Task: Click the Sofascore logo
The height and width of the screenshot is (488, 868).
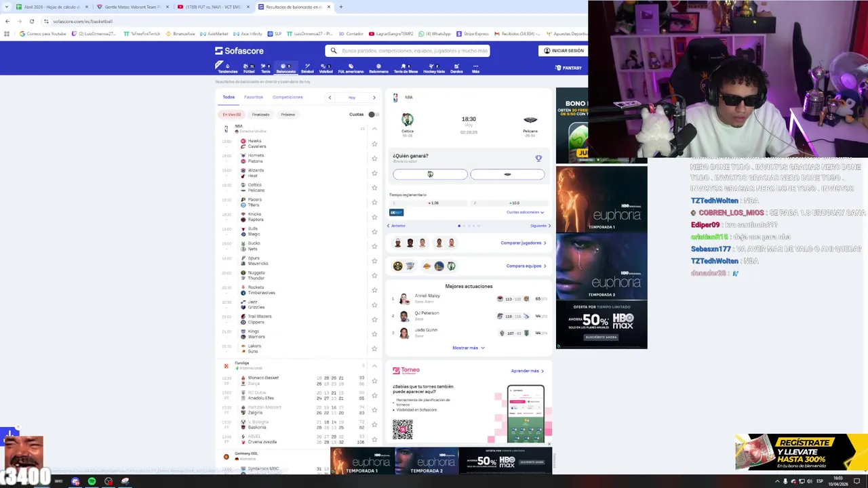Action: click(x=239, y=51)
